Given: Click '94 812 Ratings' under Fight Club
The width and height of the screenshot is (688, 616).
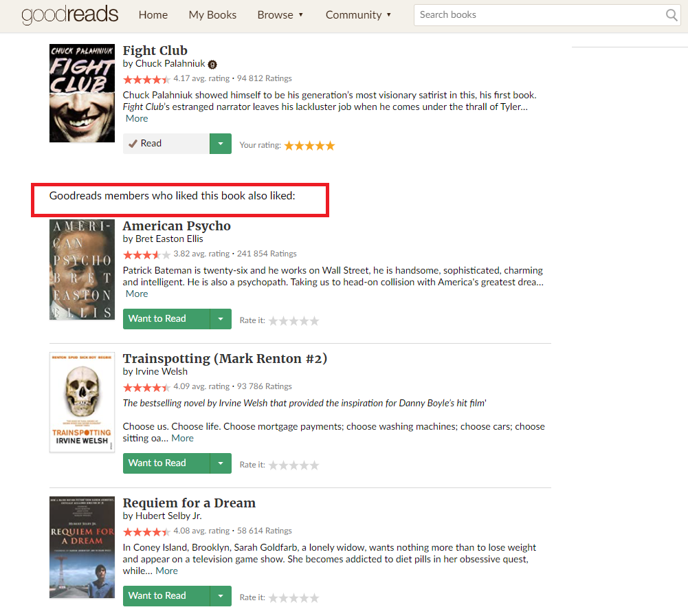Looking at the screenshot, I should pyautogui.click(x=265, y=78).
